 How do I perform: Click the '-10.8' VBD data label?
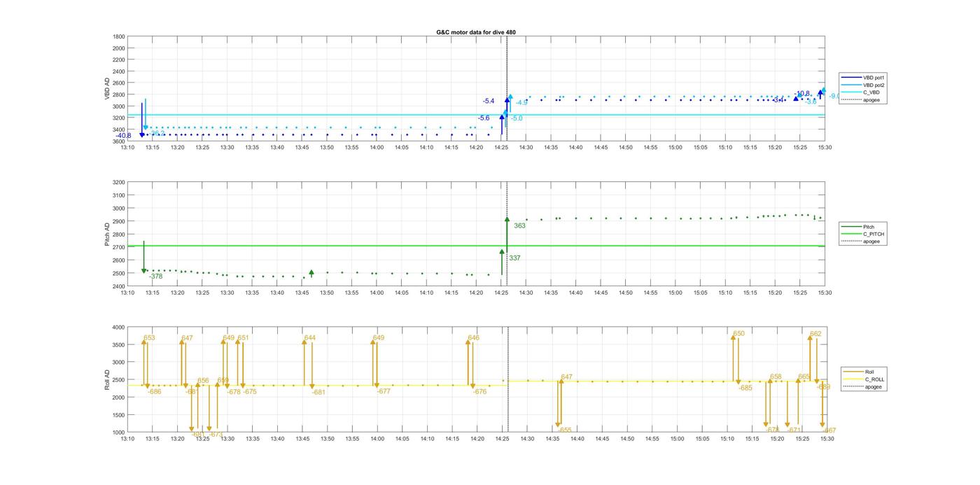[x=802, y=94]
